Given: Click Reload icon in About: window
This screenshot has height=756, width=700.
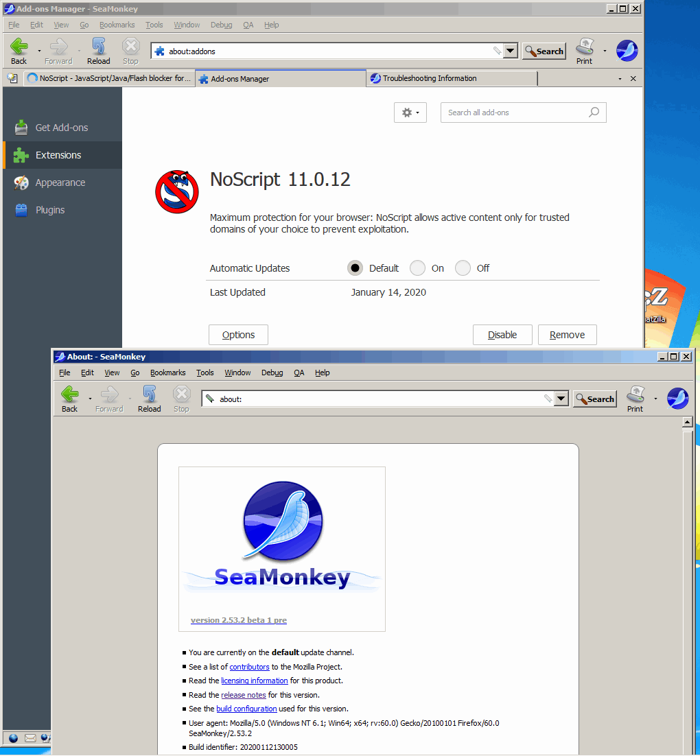Looking at the screenshot, I should pyautogui.click(x=149, y=394).
